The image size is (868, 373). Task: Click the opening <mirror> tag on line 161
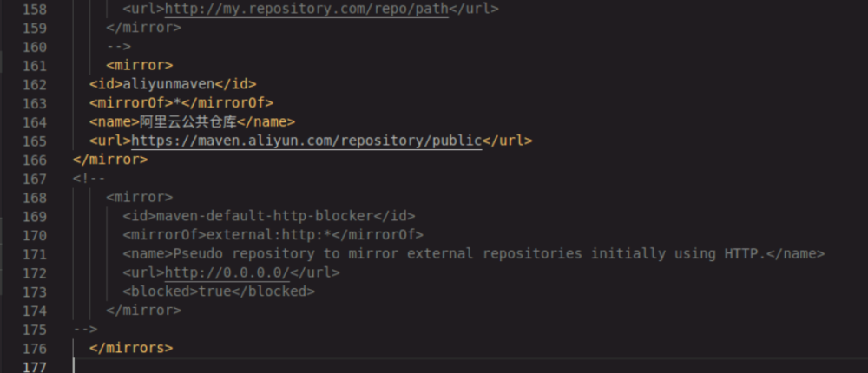tap(139, 65)
